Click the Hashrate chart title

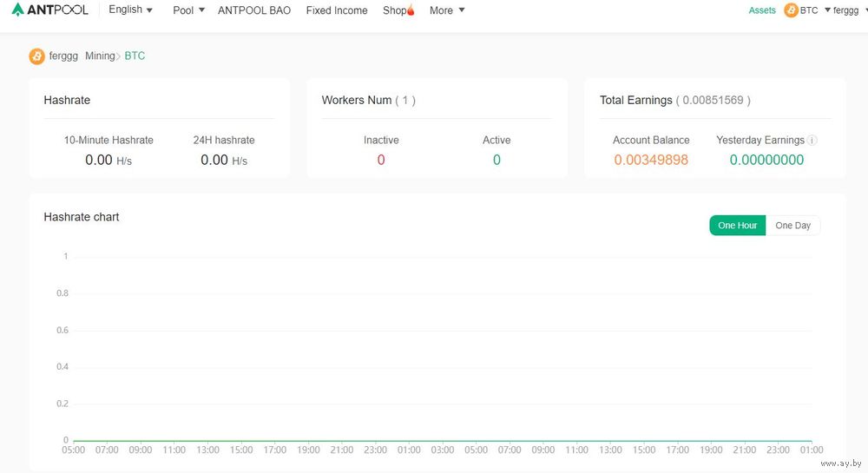[82, 217]
